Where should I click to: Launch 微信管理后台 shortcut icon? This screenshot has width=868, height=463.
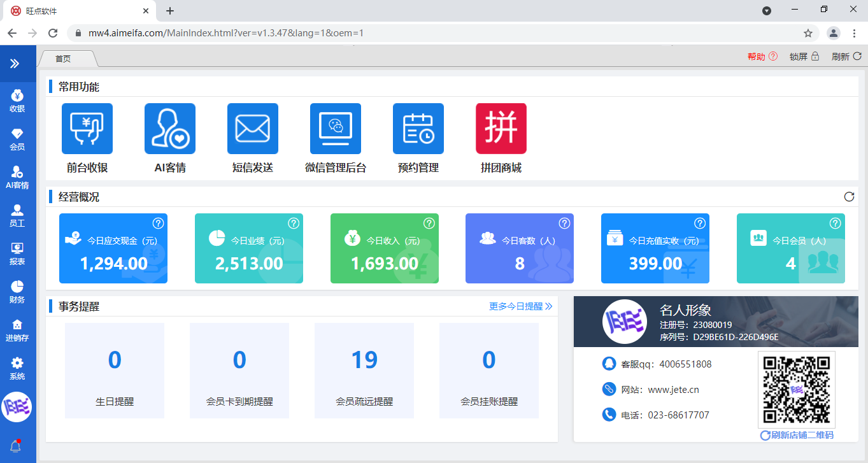pos(336,129)
